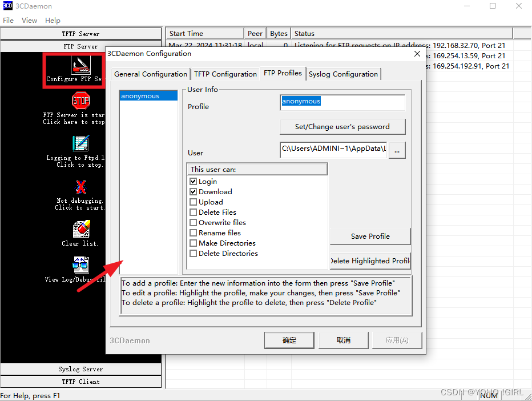Click the Profile name input field
This screenshot has height=401, width=532.
(x=342, y=103)
